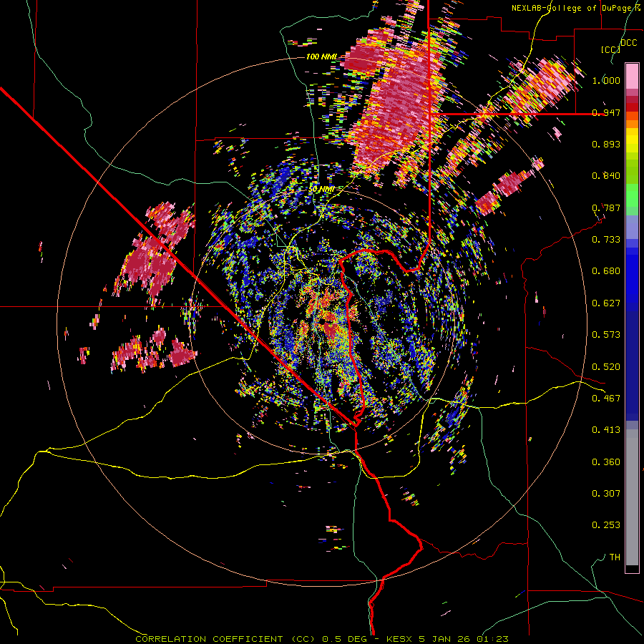Pick the gray lower segment of color scale

pyautogui.click(x=632, y=497)
